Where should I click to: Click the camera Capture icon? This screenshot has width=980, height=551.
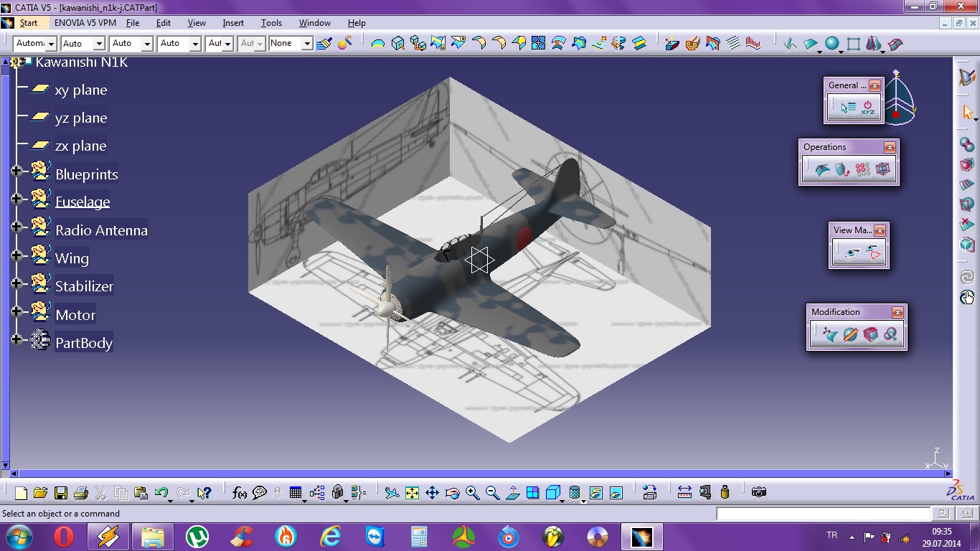[x=758, y=492]
